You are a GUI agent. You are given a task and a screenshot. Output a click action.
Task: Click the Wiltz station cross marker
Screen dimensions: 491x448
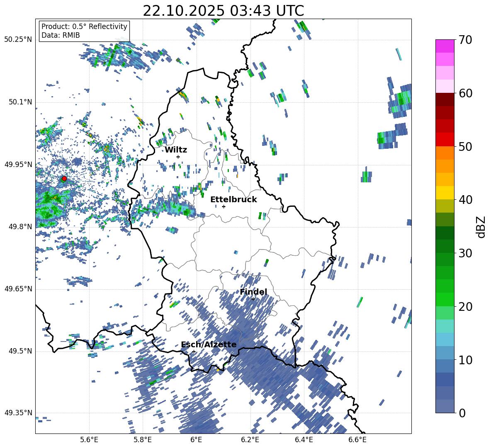178,157
